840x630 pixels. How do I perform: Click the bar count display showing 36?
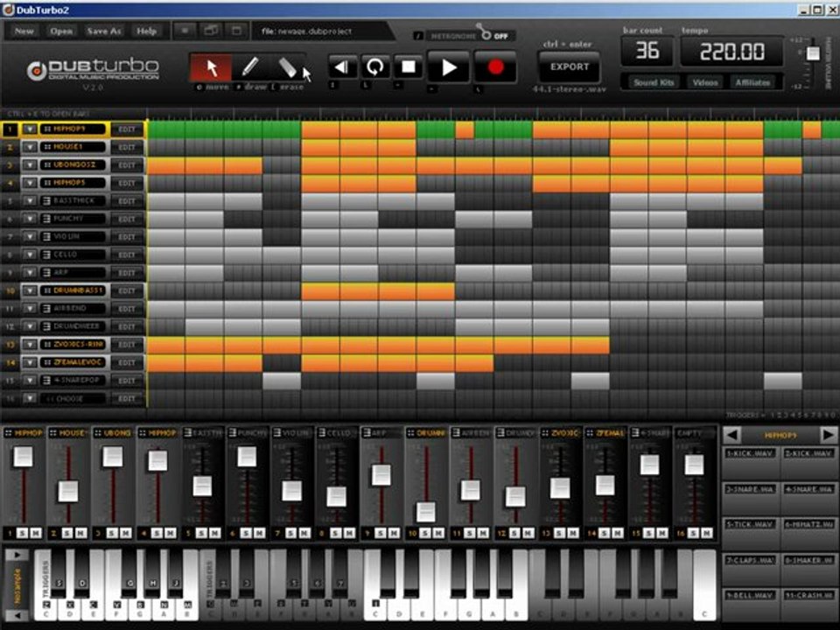coord(647,52)
